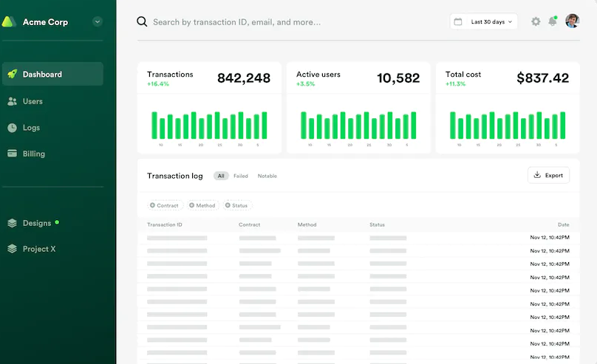Image resolution: width=597 pixels, height=364 pixels.
Task: Click the Active users value 10,582
Action: coord(398,78)
